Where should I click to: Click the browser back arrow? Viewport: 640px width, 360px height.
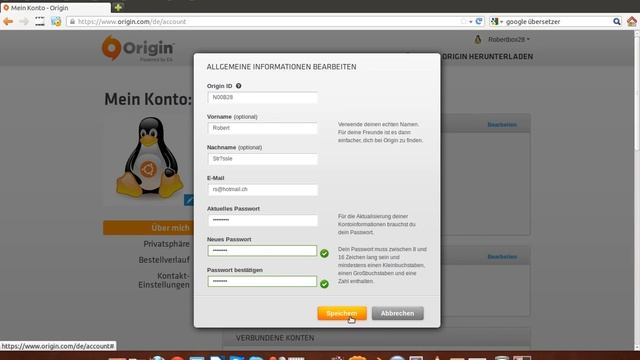(8, 22)
